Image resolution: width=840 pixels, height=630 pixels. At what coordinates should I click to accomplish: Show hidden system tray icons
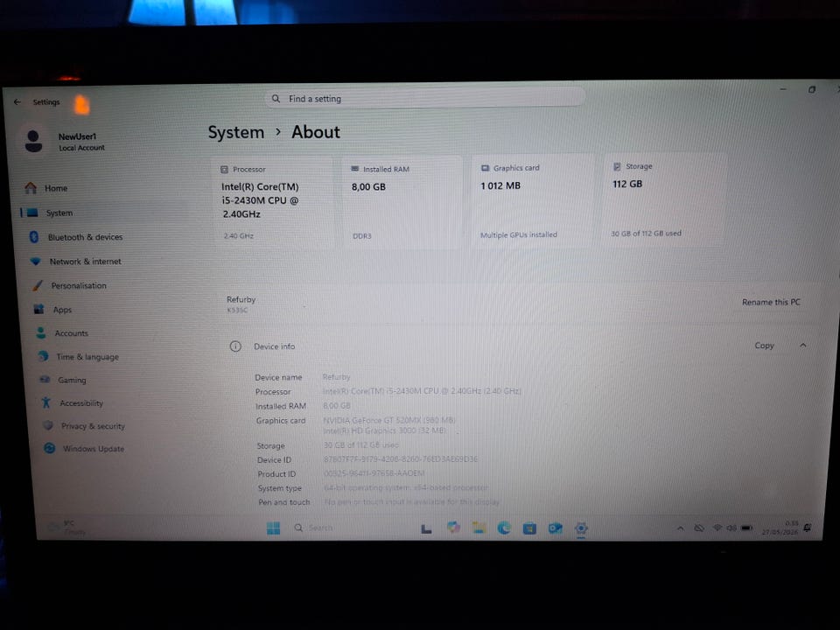680,528
